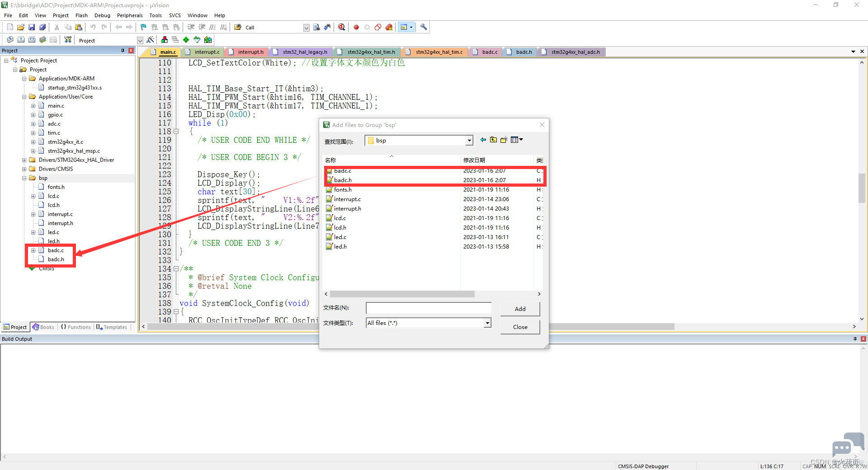Click the Save file toolbar icon
This screenshot has height=470, width=868.
[32, 27]
